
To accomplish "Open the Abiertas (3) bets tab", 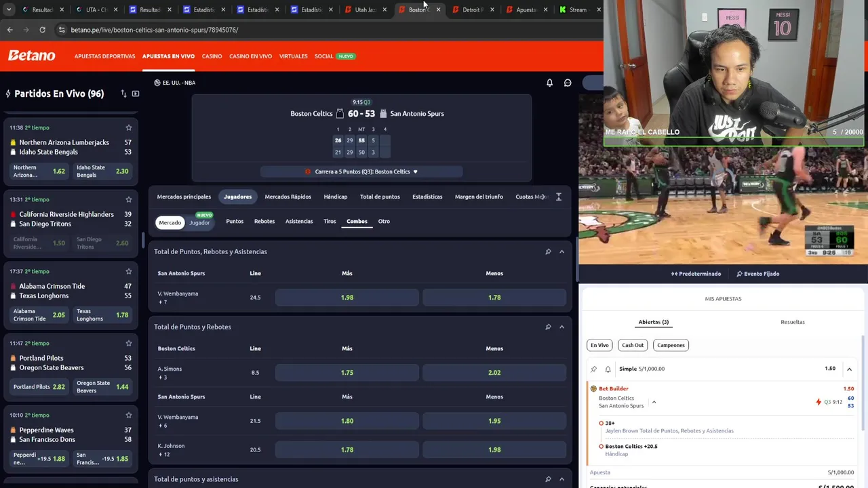I will [654, 322].
